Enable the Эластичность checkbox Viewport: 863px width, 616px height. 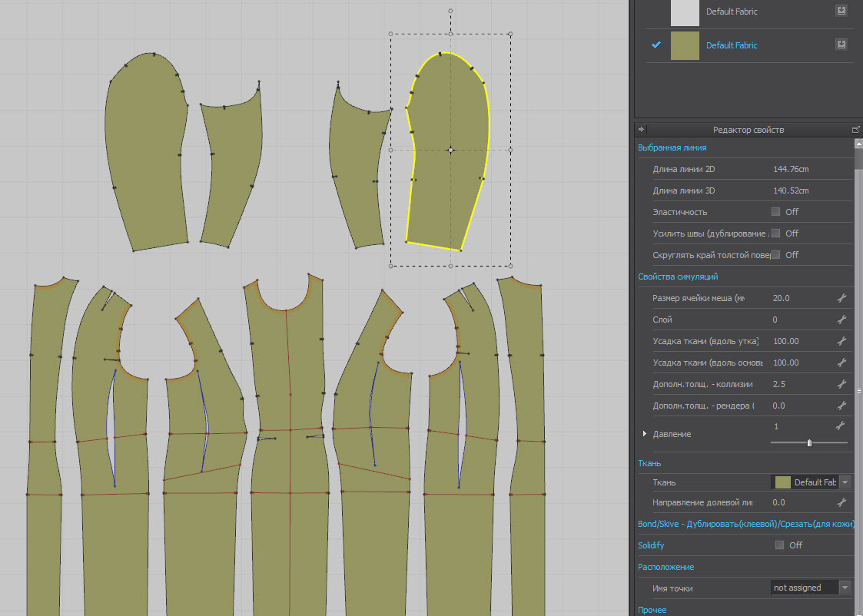775,212
